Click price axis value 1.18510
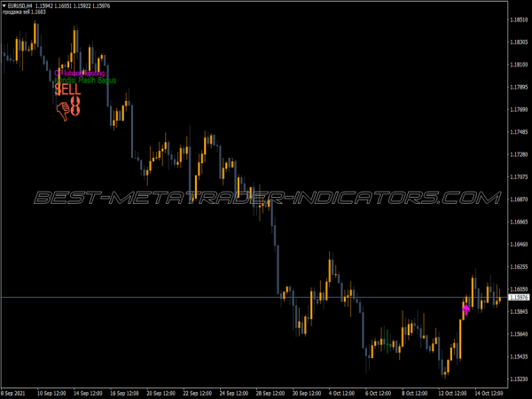The width and height of the screenshot is (532, 399). (519, 20)
